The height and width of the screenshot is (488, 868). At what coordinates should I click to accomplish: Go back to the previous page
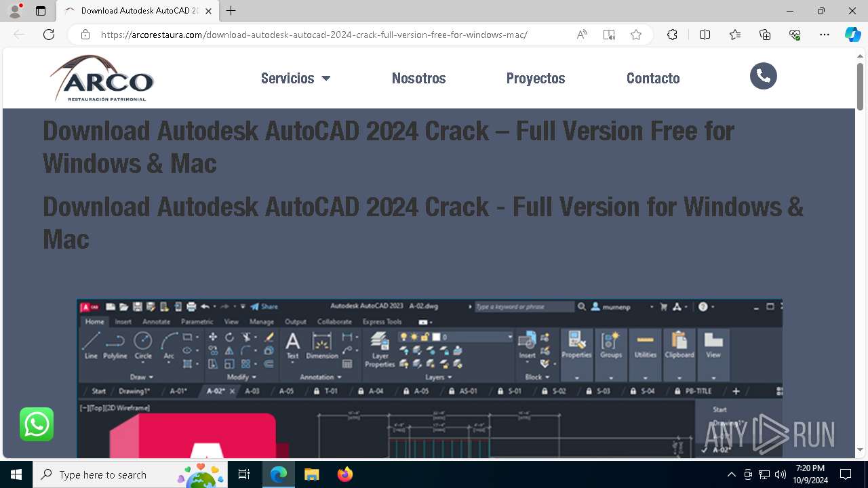pyautogui.click(x=19, y=35)
